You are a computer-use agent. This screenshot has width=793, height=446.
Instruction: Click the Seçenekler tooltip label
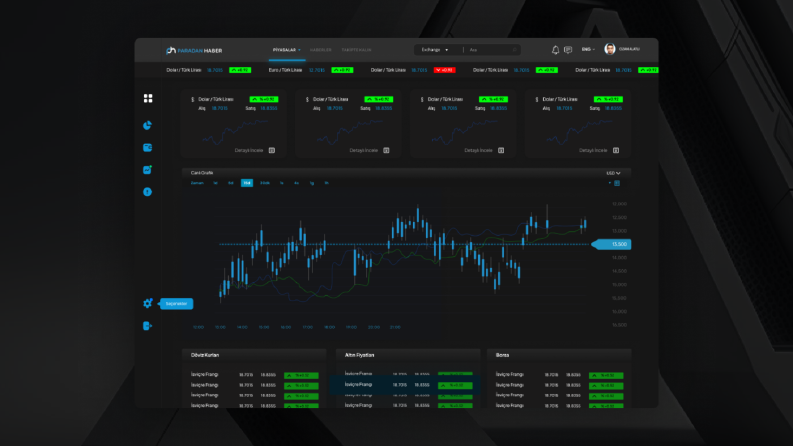[176, 303]
